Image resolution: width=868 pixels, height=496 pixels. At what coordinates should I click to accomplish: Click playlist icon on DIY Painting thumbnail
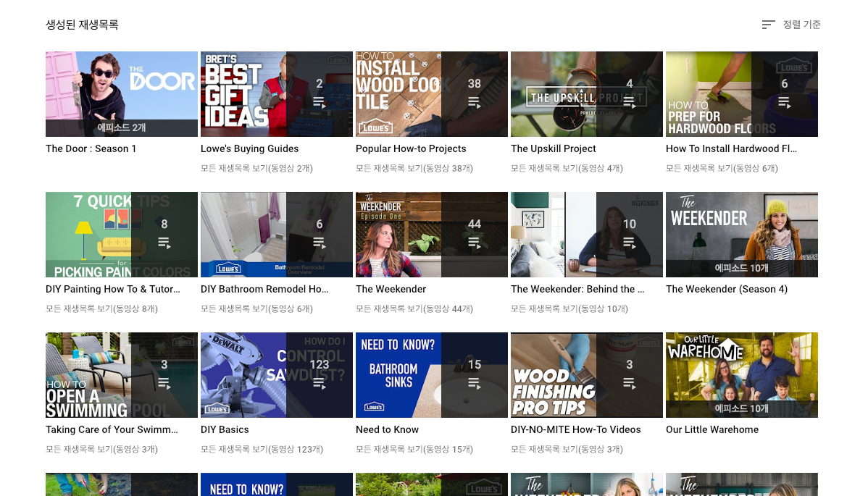(164, 243)
